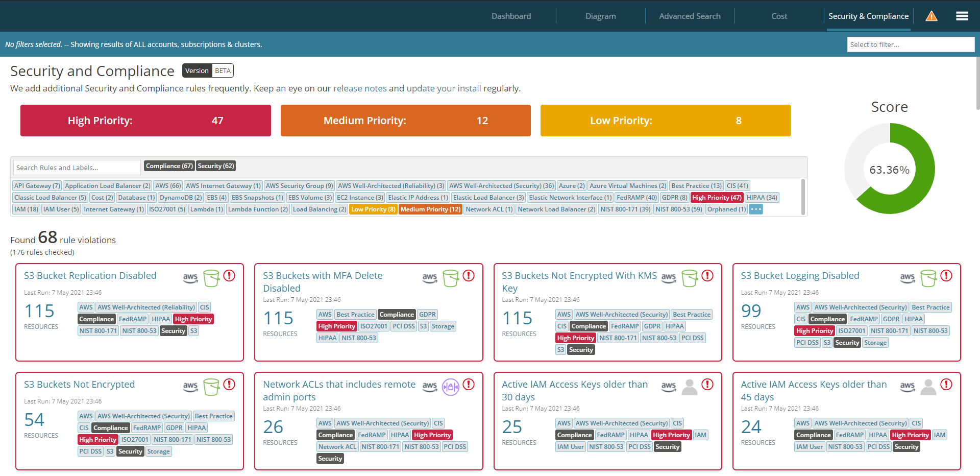Click the green score donut chart
This screenshot has width=980, height=476.
890,169
